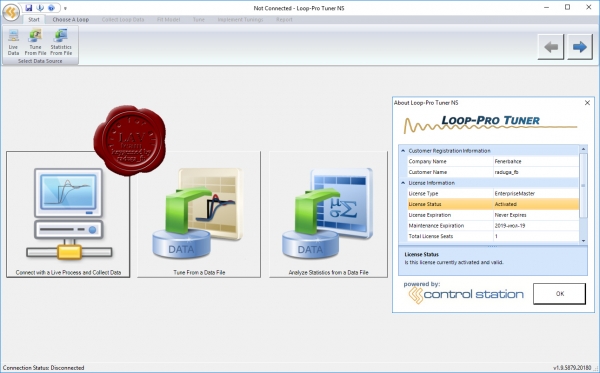Collapse the Customer Registration Information section
Viewport: 600px width, 373px height.
(403, 151)
